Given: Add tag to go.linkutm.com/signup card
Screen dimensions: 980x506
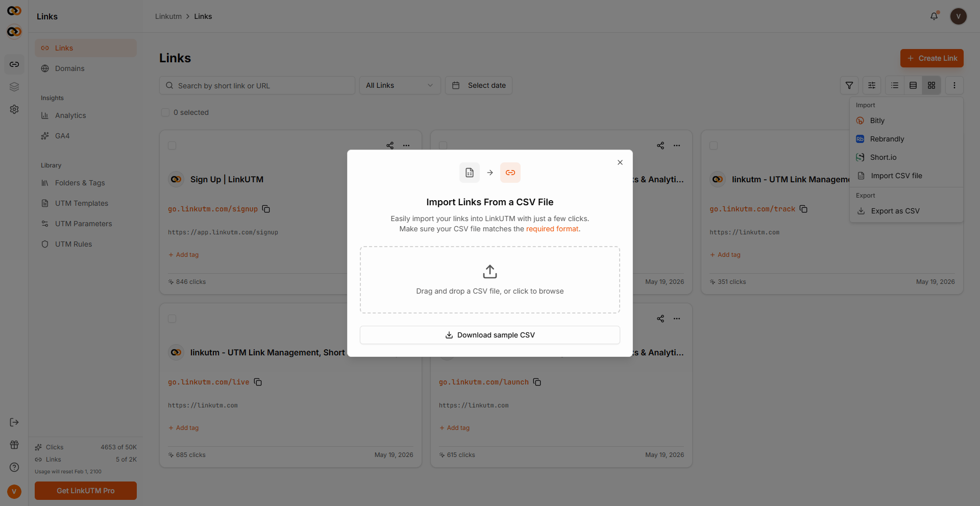Looking at the screenshot, I should (x=184, y=255).
